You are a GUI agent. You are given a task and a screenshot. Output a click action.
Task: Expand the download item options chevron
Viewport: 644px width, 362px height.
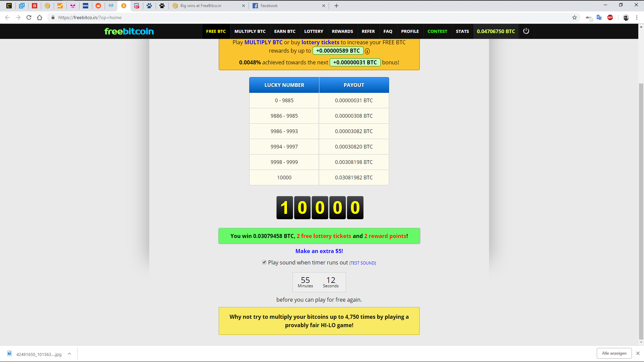69,354
